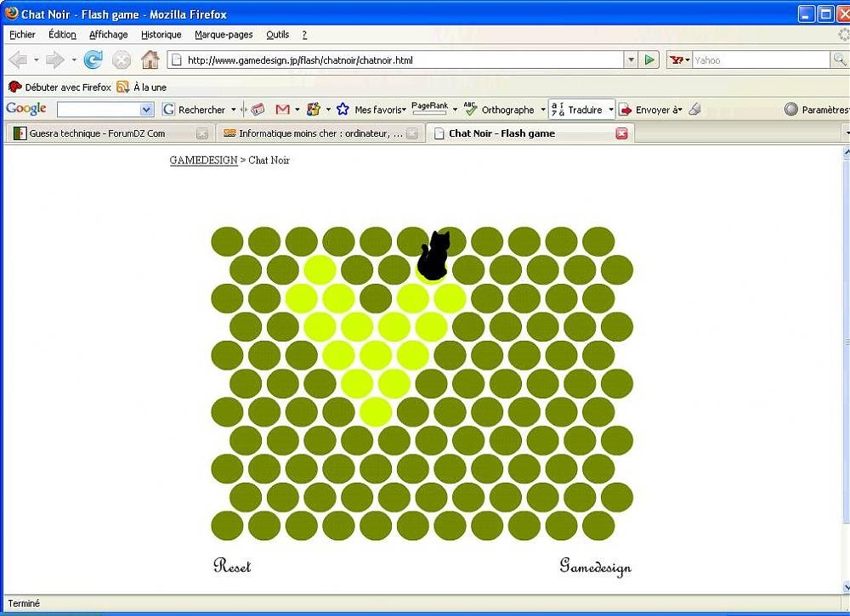The image size is (850, 616).
Task: Follow the GAMEDESIGN breadcrumb link
Action: coord(203,160)
